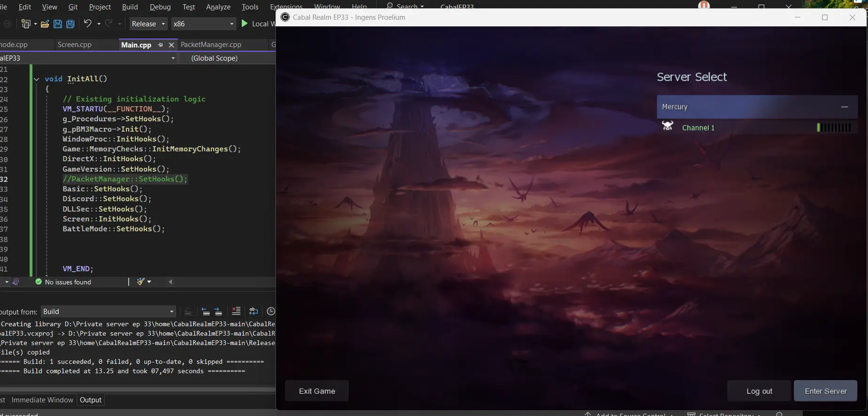Open the Git menu
Viewport: 868px width, 416px height.
tap(73, 7)
